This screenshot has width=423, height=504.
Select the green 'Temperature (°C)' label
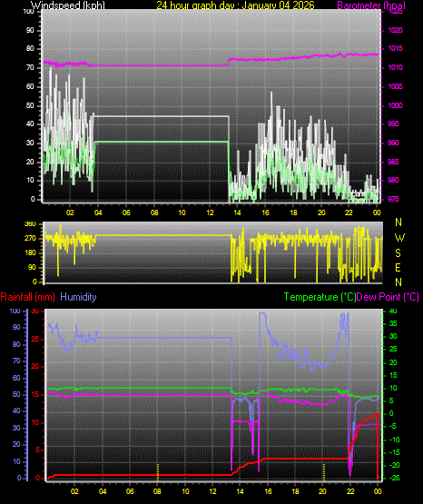[320, 297]
